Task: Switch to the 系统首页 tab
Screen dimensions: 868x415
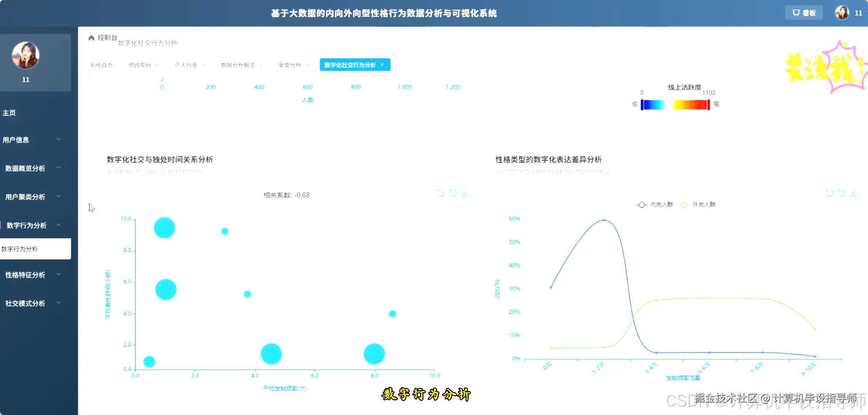Action: coord(101,65)
